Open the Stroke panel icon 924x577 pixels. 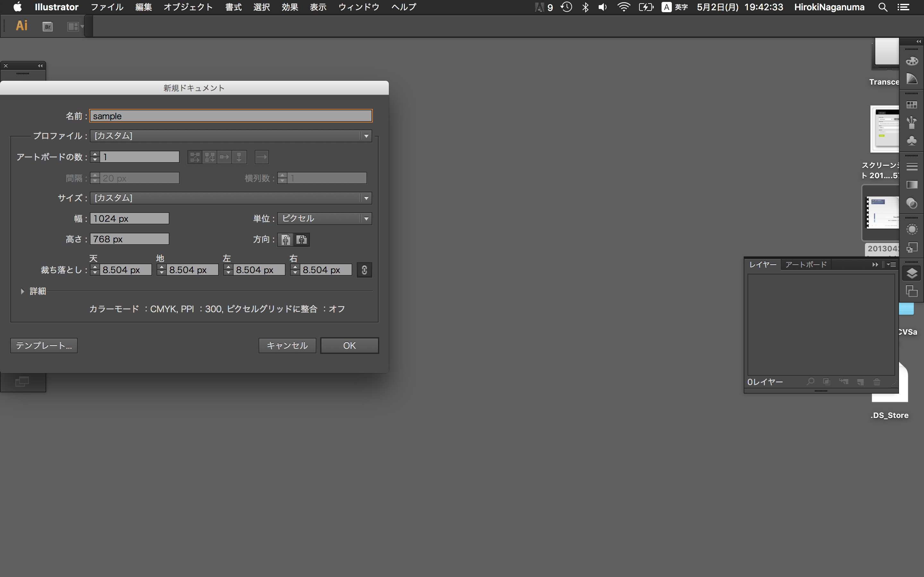click(912, 166)
